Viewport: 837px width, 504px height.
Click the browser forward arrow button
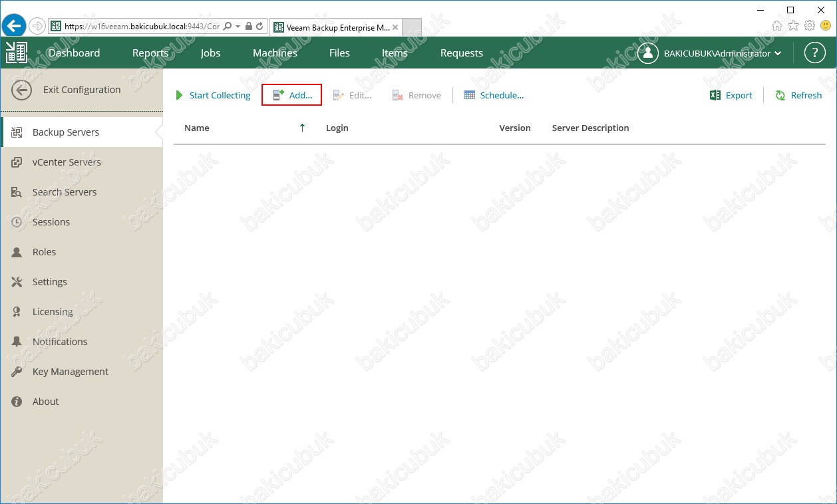37,27
